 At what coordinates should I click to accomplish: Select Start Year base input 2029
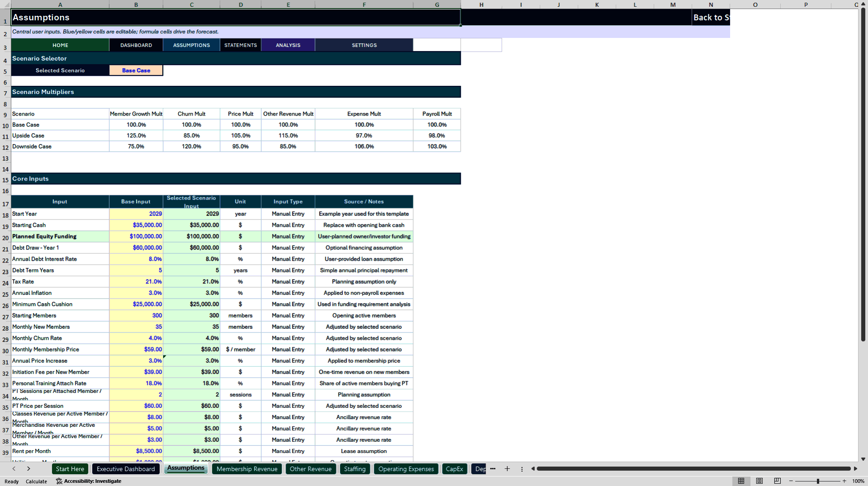(x=136, y=214)
